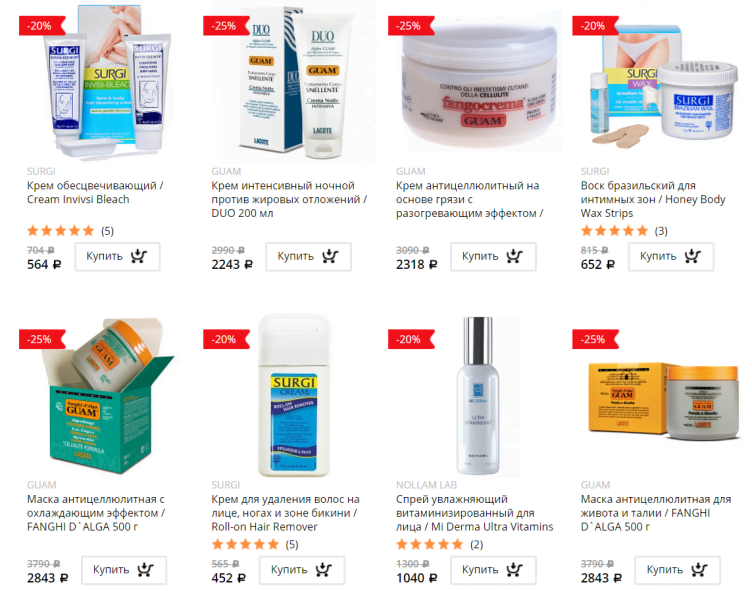
Task: View the star rating with 3 reviews
Action: pos(614,231)
